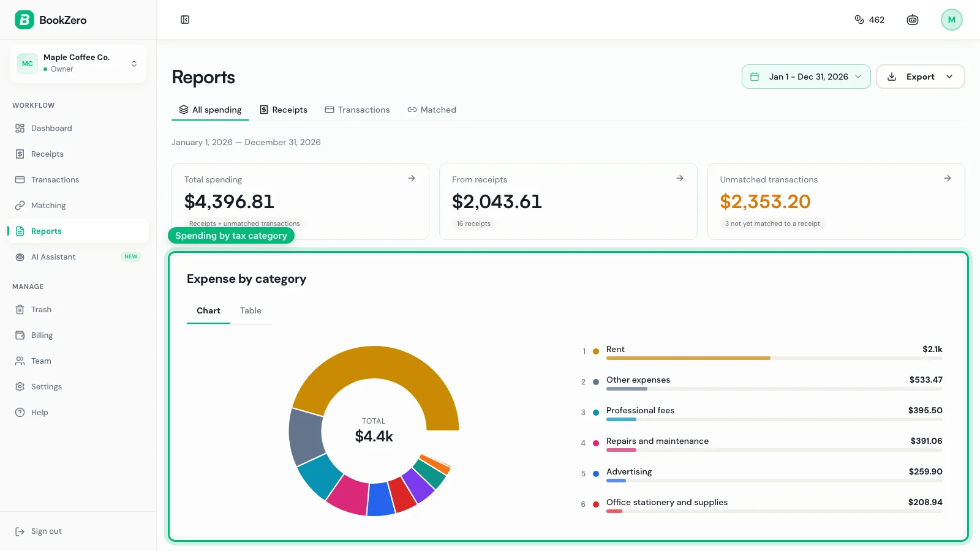Go to Dashboard in the sidebar
Viewport: 980px width, 551px height.
click(x=78, y=129)
